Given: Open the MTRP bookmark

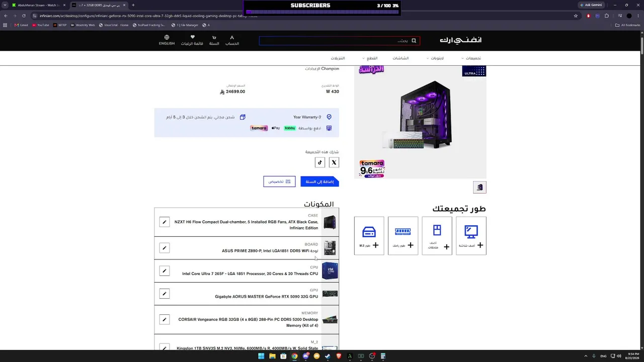Looking at the screenshot, I should [60, 25].
